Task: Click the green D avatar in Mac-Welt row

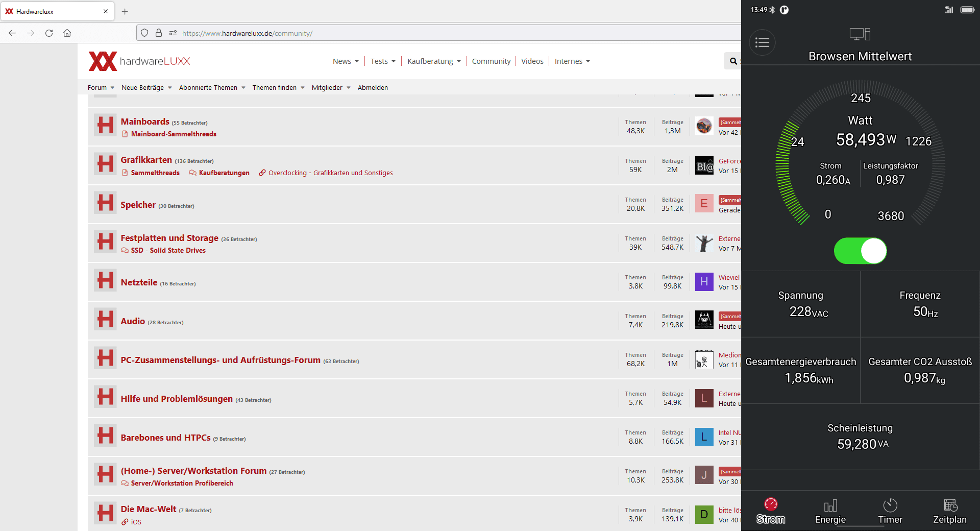Action: 704,514
